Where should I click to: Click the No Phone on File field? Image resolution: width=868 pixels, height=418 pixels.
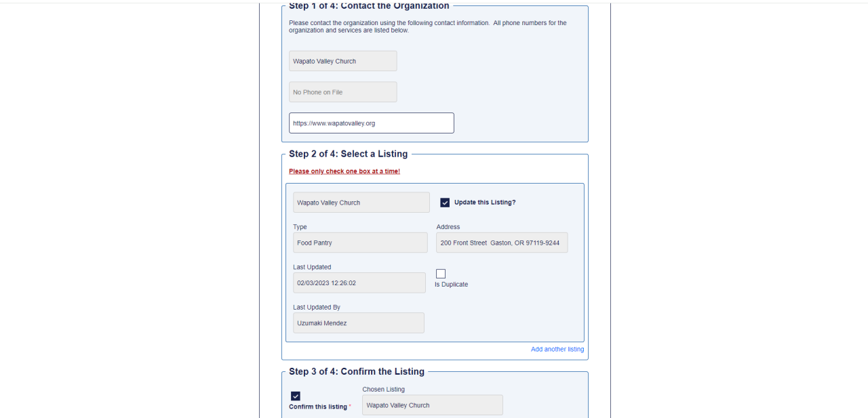click(x=343, y=92)
